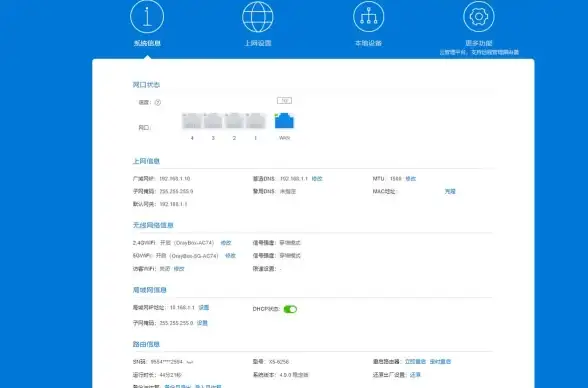Click the reboot now (立即重启) link
588x388 pixels.
415,362
